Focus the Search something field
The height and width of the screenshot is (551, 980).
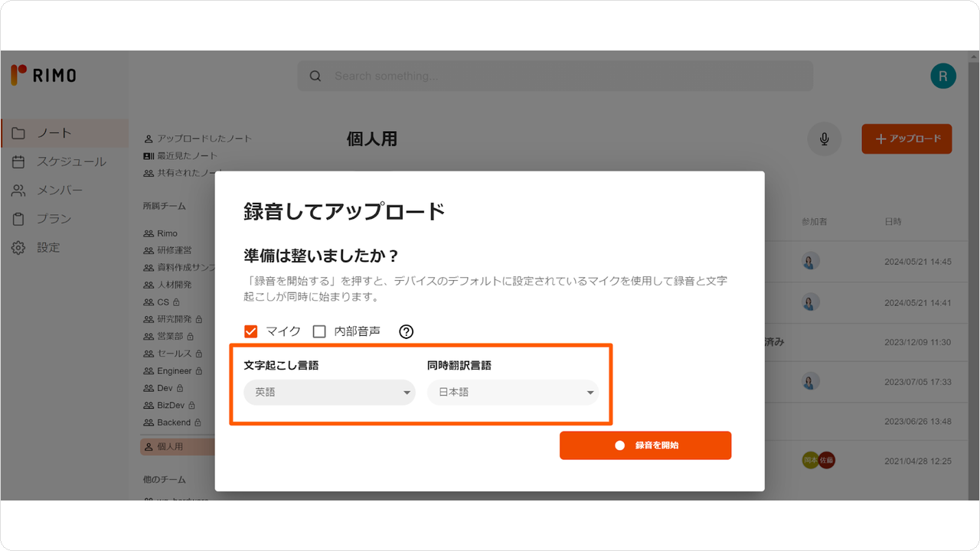555,76
